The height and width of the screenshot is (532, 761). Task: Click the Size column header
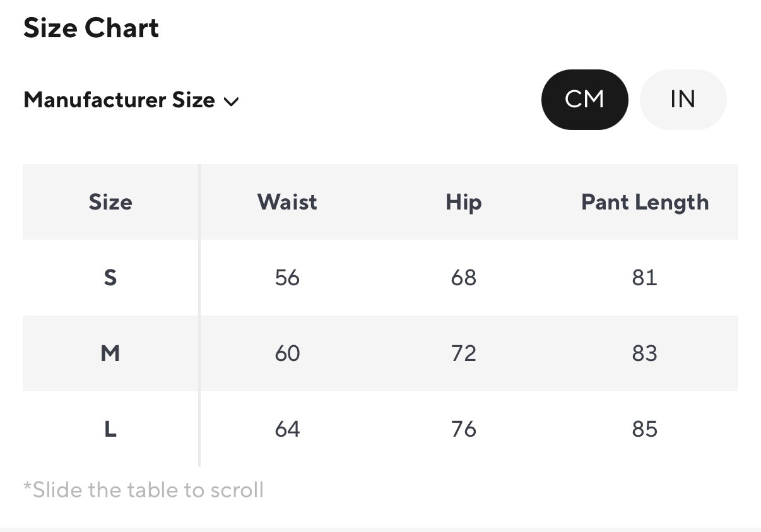pos(110,203)
